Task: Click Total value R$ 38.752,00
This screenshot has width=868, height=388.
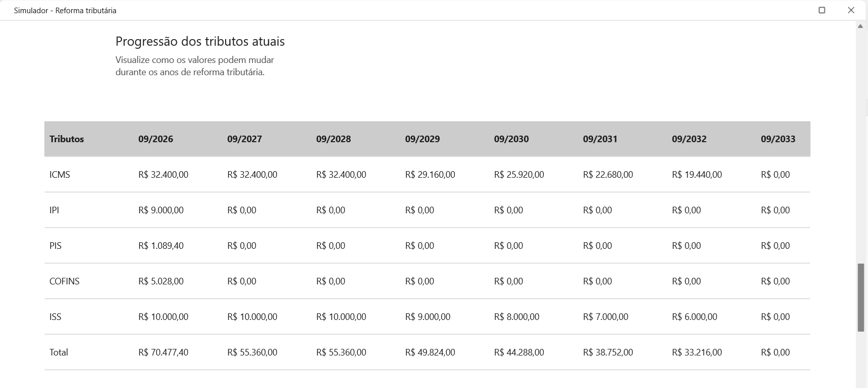Action: 608,352
